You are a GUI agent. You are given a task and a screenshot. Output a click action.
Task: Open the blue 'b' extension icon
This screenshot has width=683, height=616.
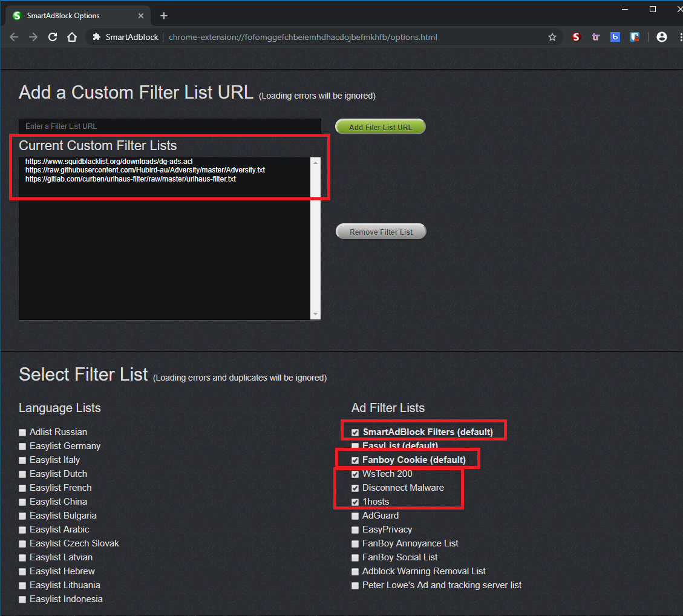pos(615,37)
